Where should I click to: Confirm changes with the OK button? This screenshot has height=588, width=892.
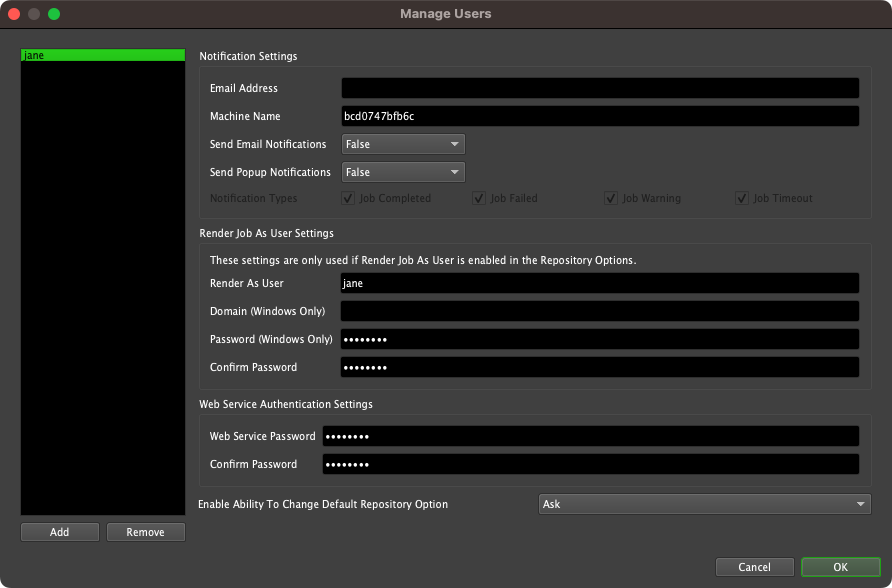pos(840,567)
